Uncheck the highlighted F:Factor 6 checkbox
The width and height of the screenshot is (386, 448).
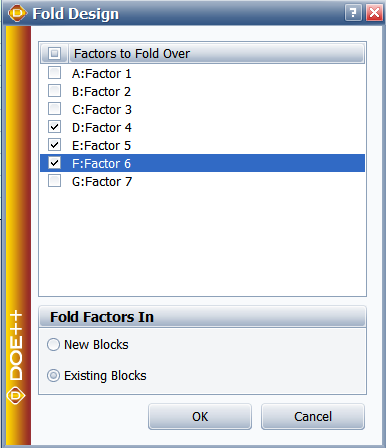coord(54,163)
